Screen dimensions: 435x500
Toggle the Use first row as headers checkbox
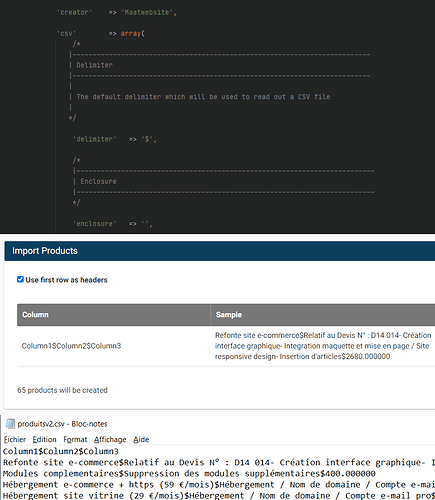point(20,279)
